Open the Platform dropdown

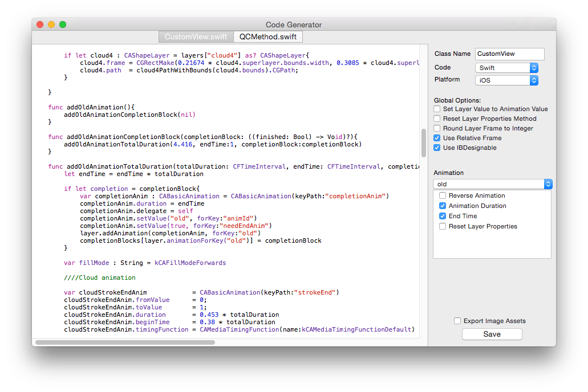[x=506, y=80]
